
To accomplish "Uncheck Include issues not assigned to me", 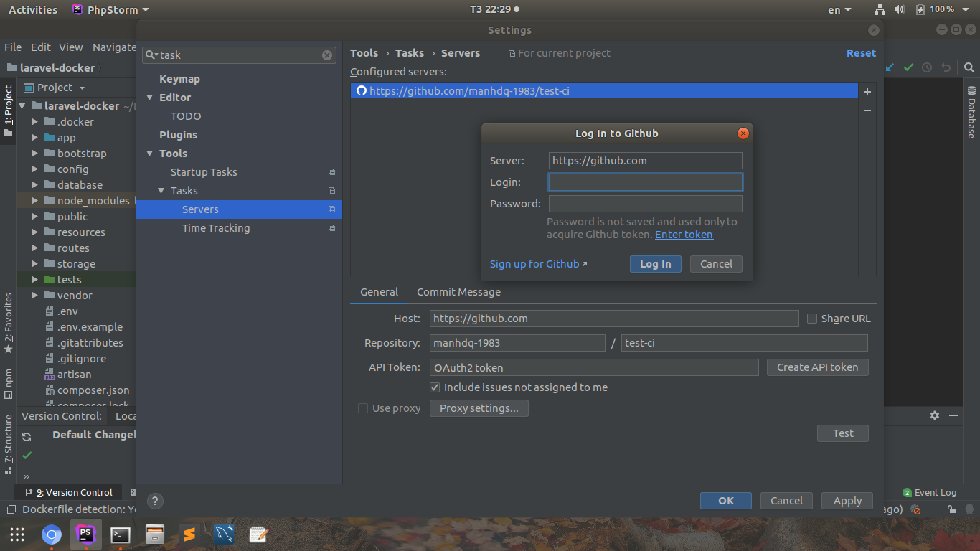I will tap(435, 387).
